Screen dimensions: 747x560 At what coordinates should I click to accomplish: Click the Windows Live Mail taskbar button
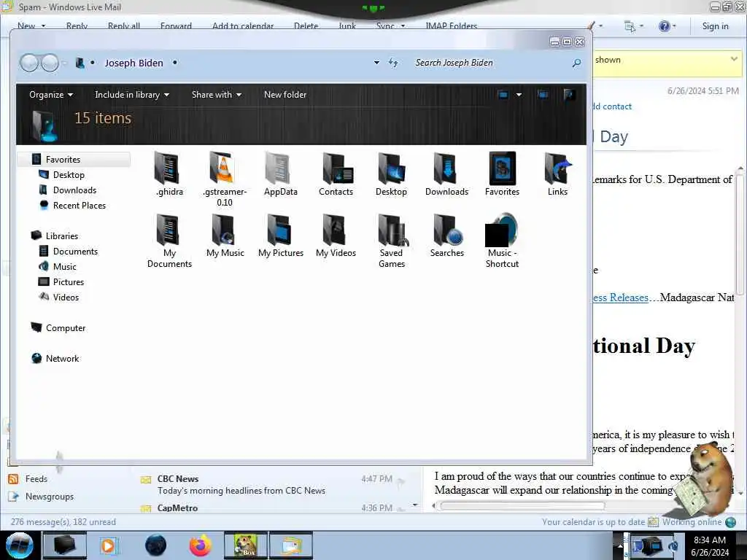[x=291, y=545]
